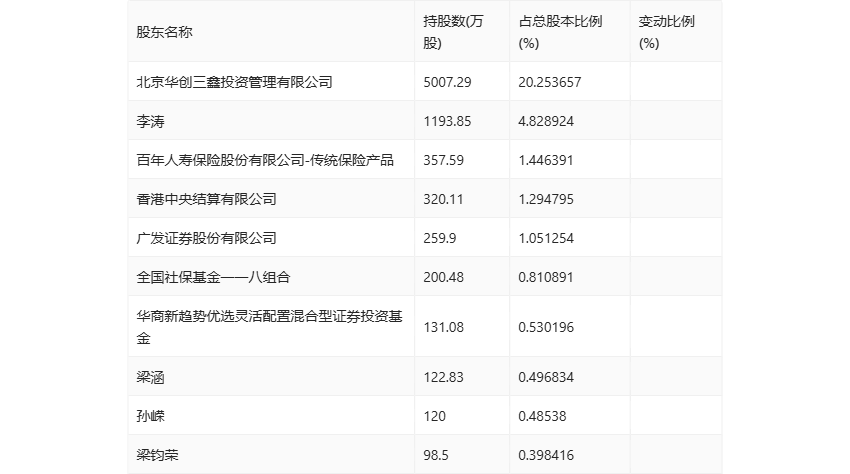Click shareholder 全国社保基金一一八组合
This screenshot has height=474, width=850.
[x=213, y=277]
